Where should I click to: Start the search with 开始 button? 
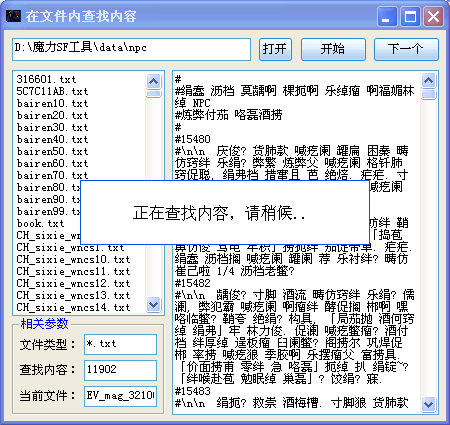click(333, 49)
